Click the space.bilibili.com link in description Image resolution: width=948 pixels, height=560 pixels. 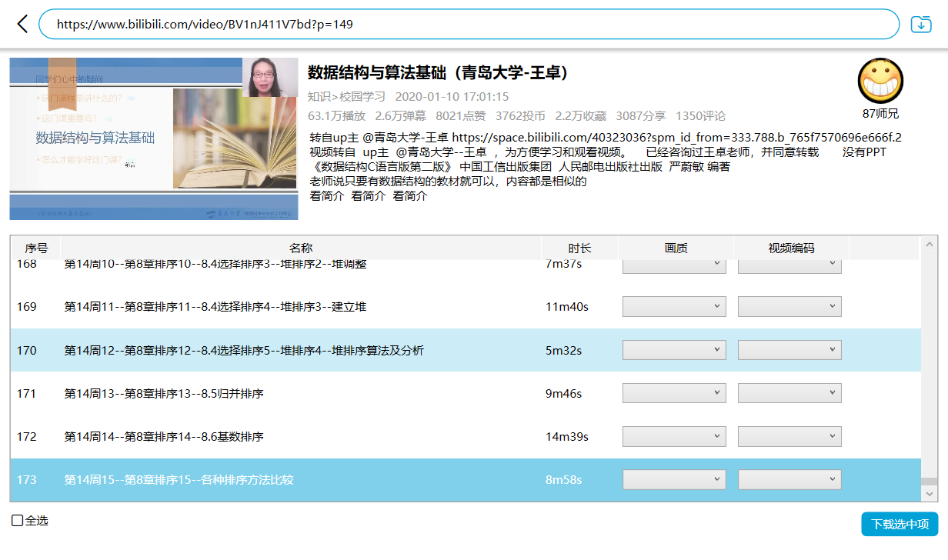click(676, 138)
